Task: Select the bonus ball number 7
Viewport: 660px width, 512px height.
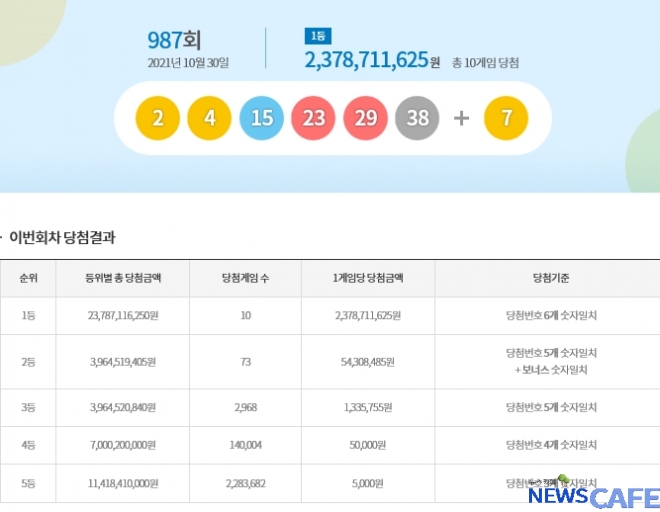Action: (x=506, y=118)
